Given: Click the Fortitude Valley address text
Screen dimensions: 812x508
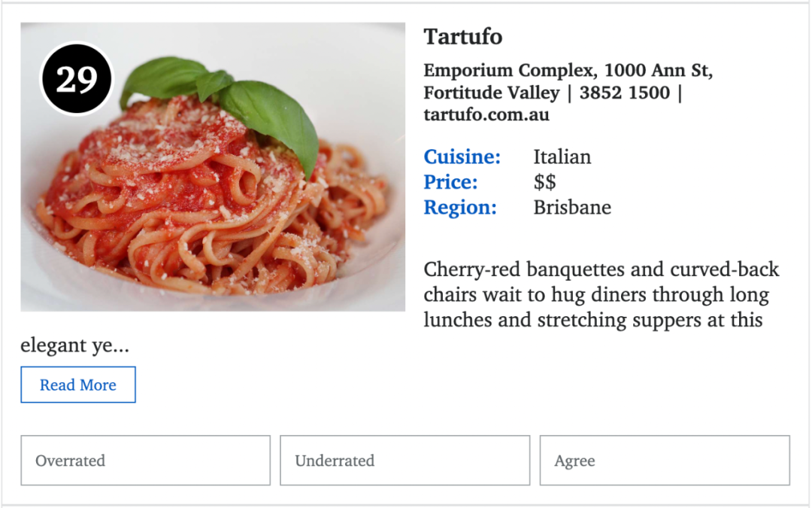Looking at the screenshot, I should click(x=492, y=93).
